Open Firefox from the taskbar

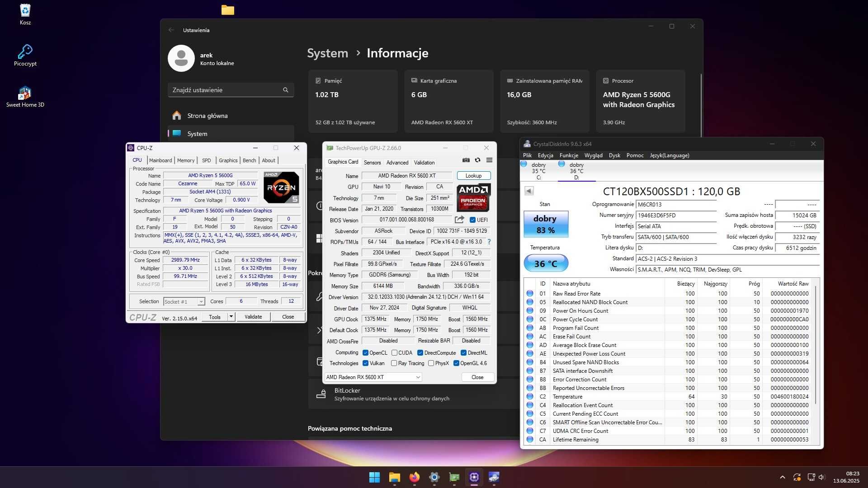point(415,477)
